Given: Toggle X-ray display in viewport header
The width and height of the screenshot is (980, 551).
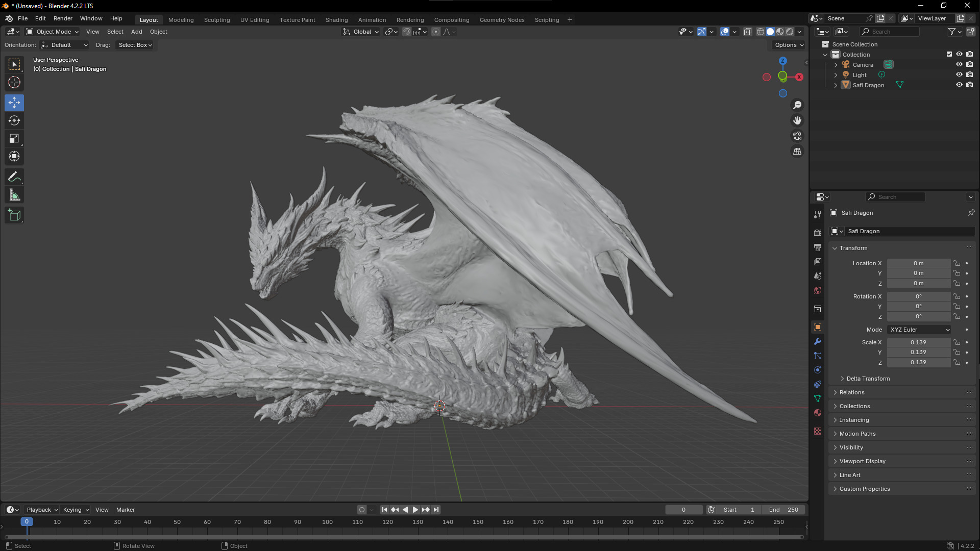Looking at the screenshot, I should (748, 32).
